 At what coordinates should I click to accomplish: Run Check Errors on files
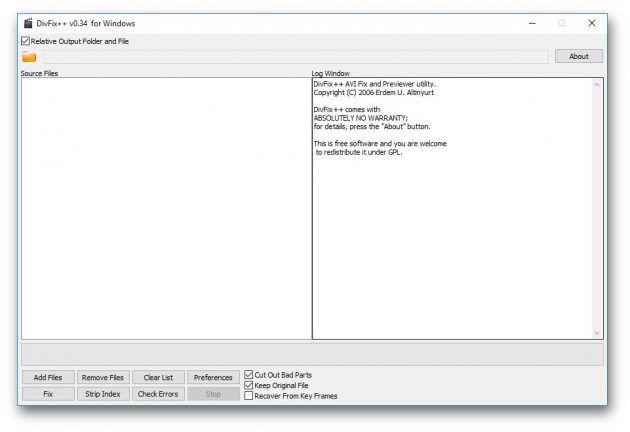pos(158,394)
